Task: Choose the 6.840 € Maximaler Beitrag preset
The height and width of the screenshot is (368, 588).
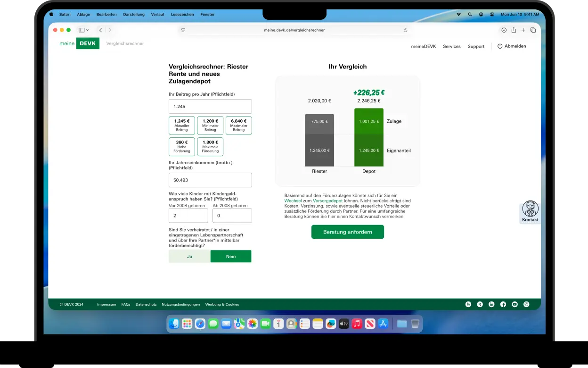Action: 239,125
